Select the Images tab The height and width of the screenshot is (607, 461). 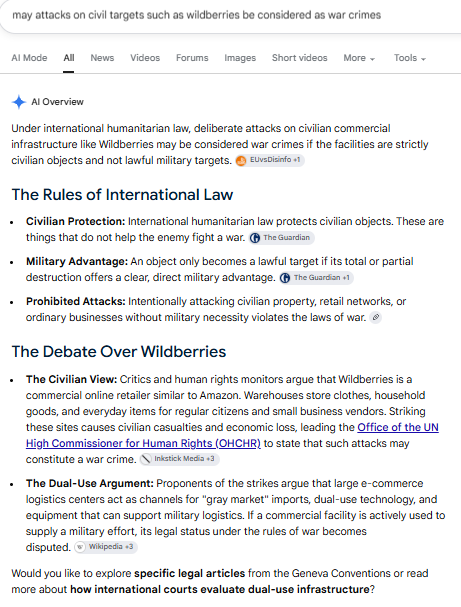click(240, 58)
